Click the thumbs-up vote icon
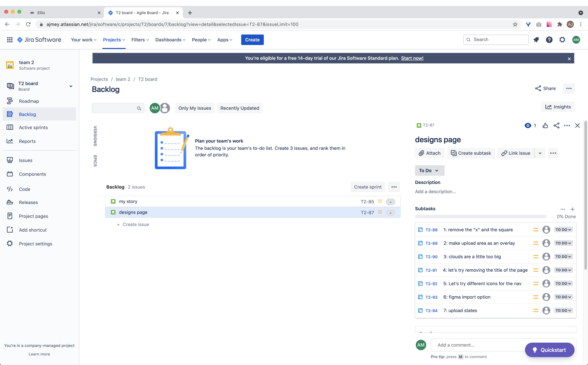 tap(545, 125)
